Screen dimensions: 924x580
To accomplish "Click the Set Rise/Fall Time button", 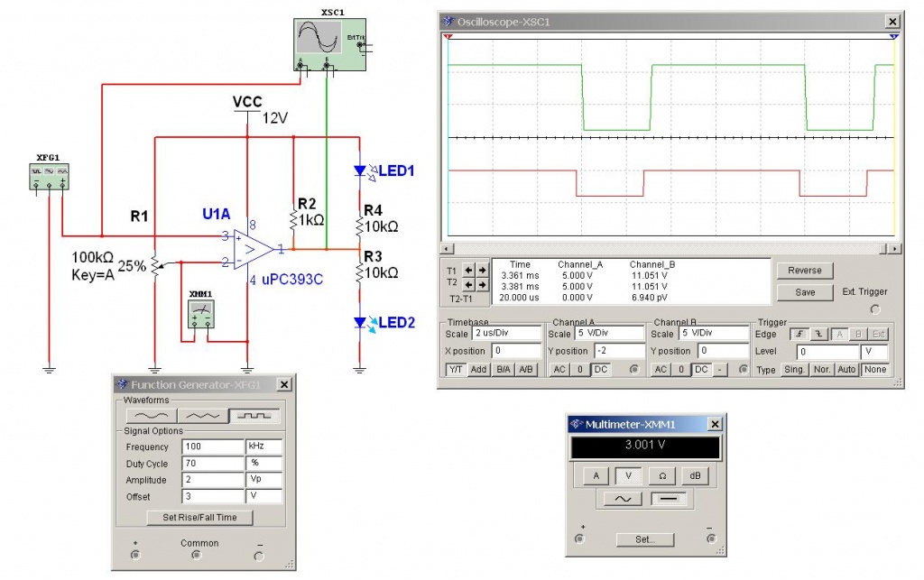I will (x=200, y=518).
